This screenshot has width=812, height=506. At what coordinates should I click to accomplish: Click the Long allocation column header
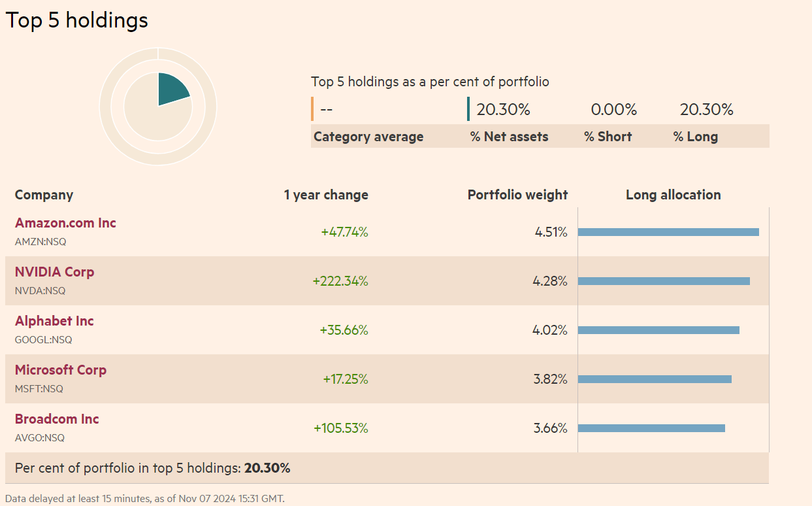(x=673, y=195)
